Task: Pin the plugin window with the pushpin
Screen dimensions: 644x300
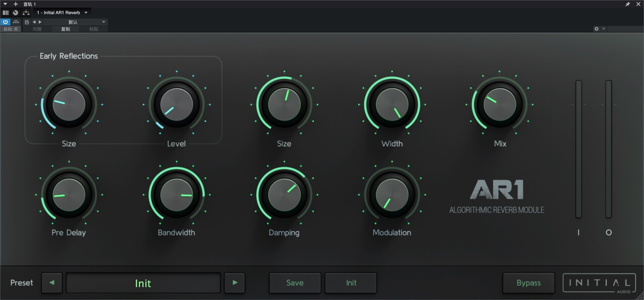Action: pos(627,4)
